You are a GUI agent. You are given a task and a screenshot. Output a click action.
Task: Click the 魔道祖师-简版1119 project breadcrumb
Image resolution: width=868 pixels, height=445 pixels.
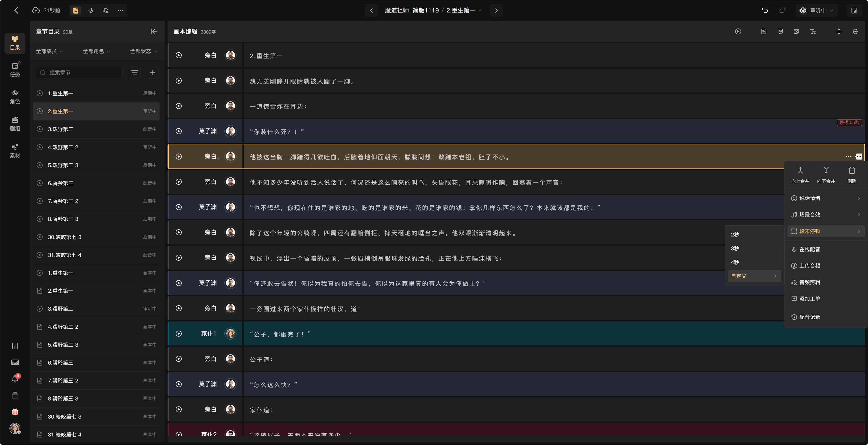412,10
